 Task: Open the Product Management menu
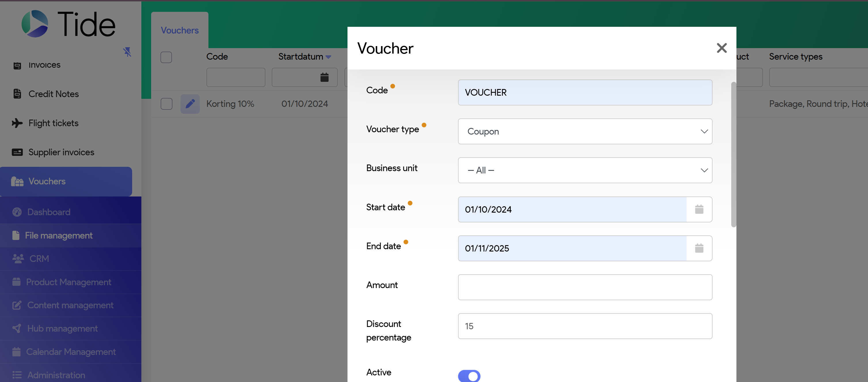pos(69,282)
